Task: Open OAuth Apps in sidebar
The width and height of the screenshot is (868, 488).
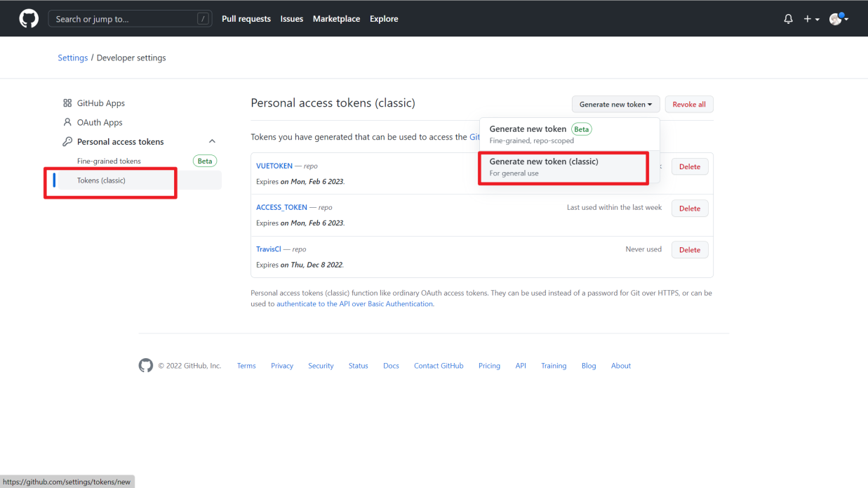Action: coord(100,122)
